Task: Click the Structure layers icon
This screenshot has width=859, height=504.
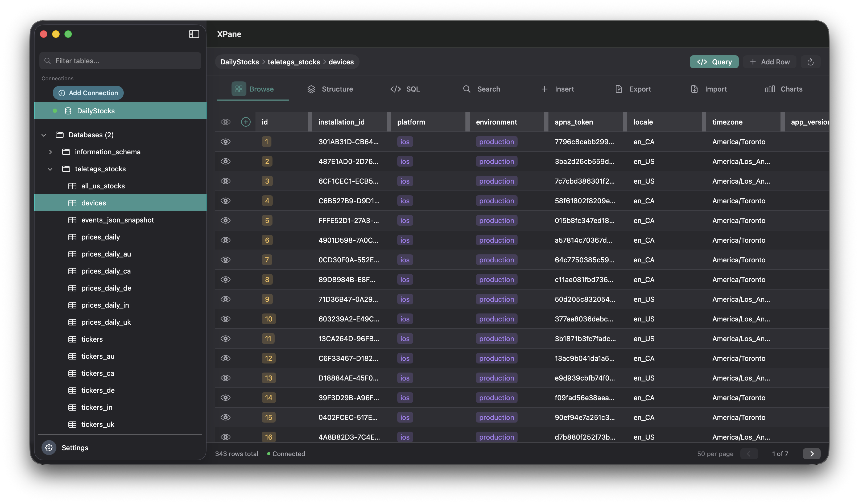Action: [311, 89]
